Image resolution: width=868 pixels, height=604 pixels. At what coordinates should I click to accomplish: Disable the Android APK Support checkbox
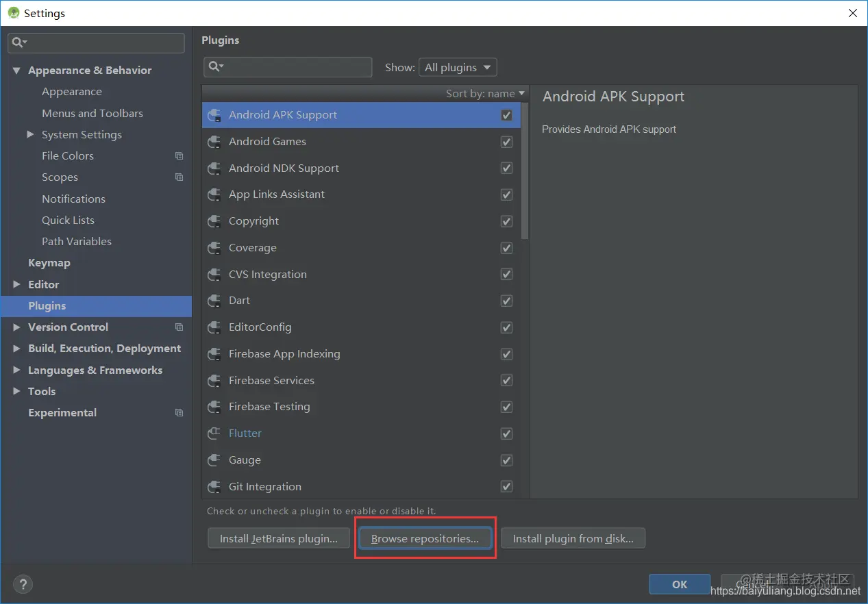(507, 115)
